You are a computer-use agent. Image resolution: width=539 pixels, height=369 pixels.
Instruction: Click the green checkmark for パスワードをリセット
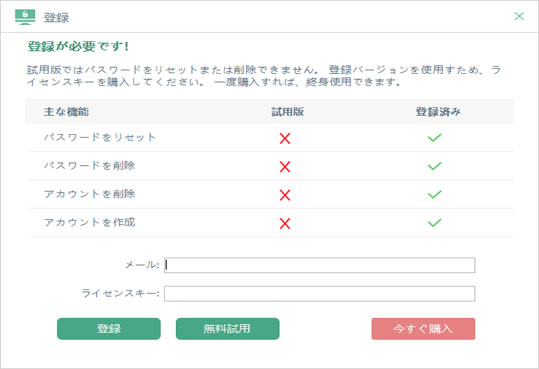point(434,138)
